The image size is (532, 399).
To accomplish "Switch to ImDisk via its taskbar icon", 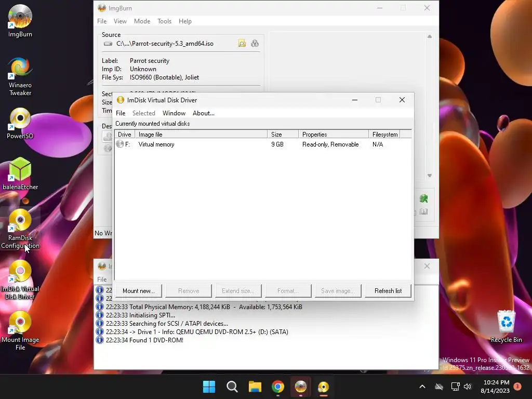I will (323, 387).
